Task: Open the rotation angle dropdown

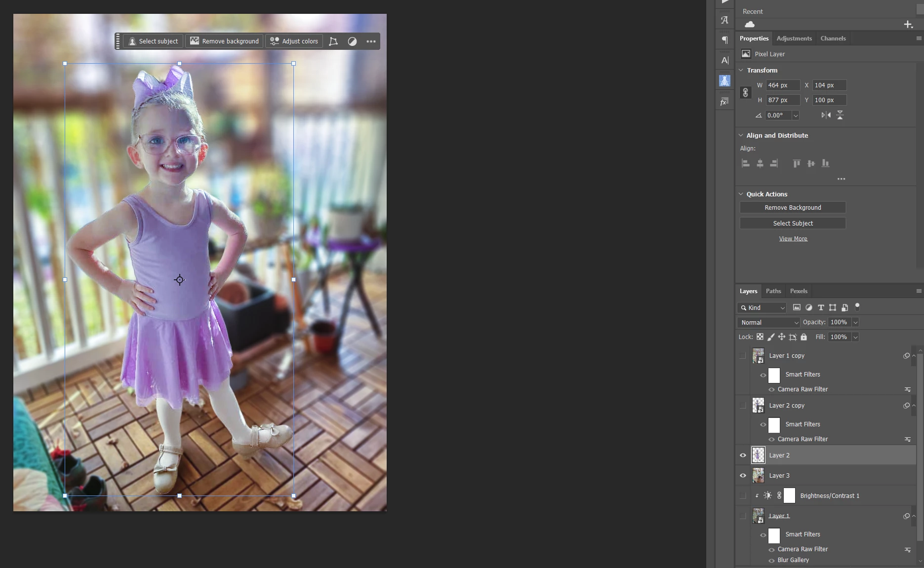Action: pos(795,115)
